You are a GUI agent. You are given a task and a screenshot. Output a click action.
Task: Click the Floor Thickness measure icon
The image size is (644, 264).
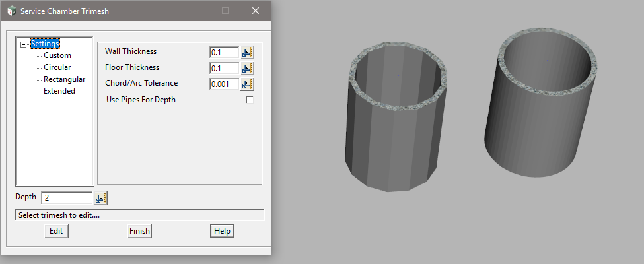[248, 68]
